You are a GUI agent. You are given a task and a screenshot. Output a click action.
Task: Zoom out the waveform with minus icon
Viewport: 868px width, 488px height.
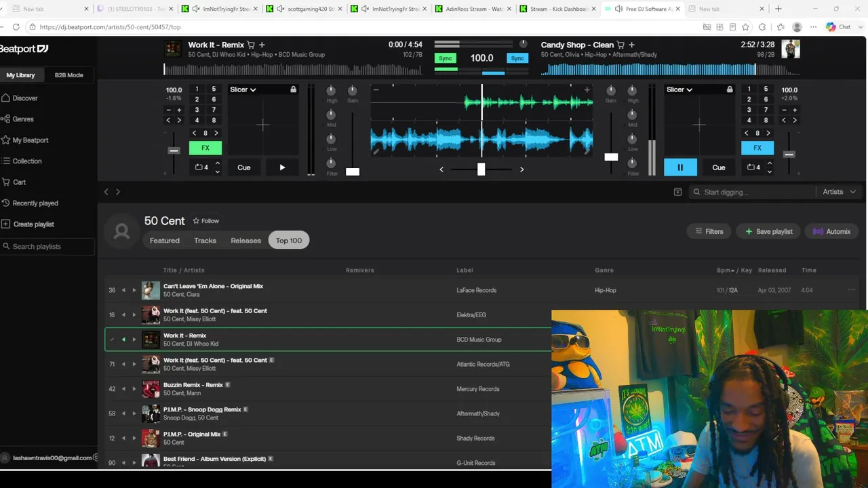[376, 89]
